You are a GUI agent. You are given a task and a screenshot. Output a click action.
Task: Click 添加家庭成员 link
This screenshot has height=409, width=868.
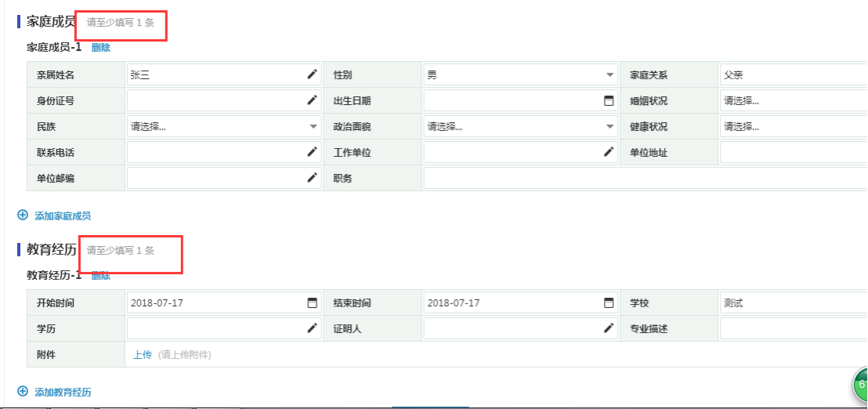coord(63,215)
